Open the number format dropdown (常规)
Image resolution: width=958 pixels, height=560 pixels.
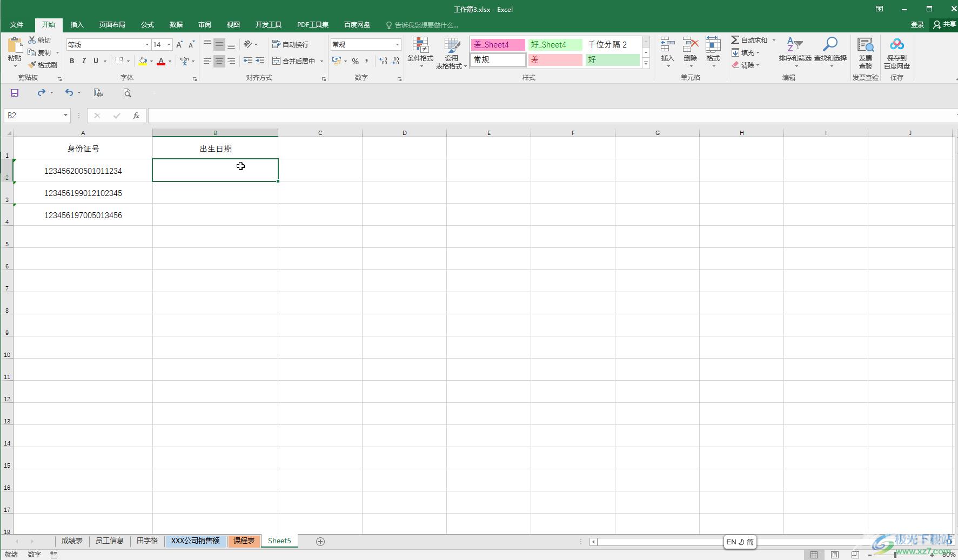(397, 44)
